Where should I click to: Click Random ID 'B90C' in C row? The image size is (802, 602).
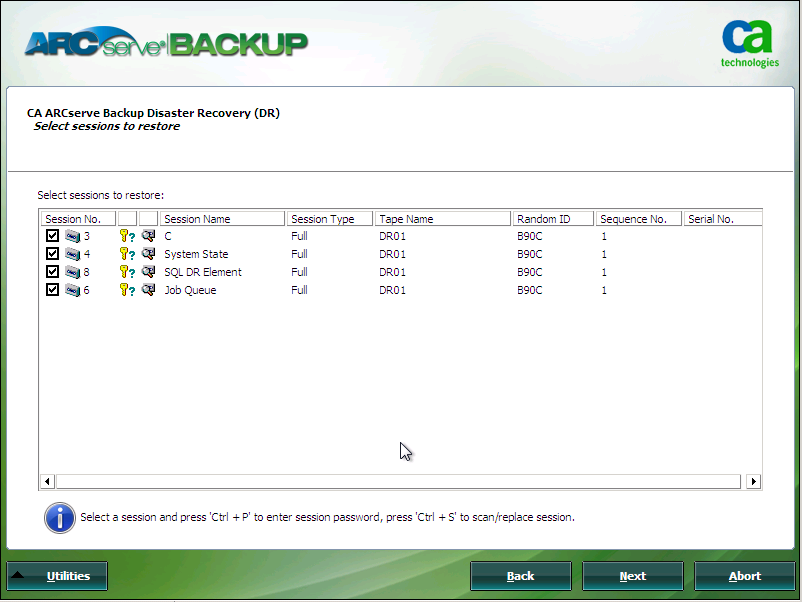[x=529, y=236]
